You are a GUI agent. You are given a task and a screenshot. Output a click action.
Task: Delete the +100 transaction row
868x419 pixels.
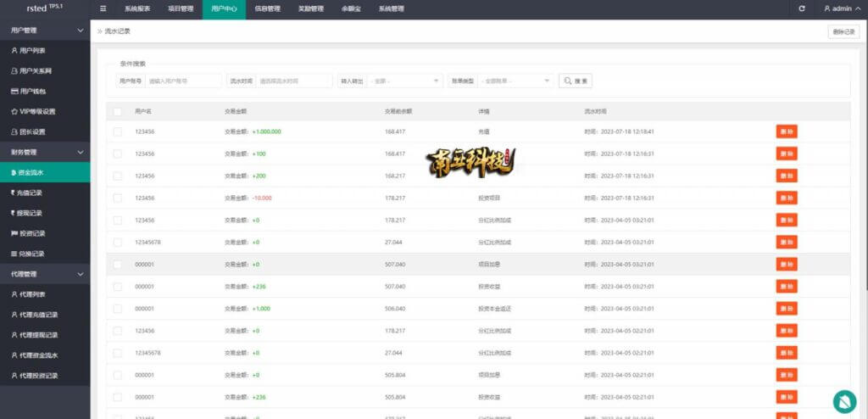click(x=786, y=154)
